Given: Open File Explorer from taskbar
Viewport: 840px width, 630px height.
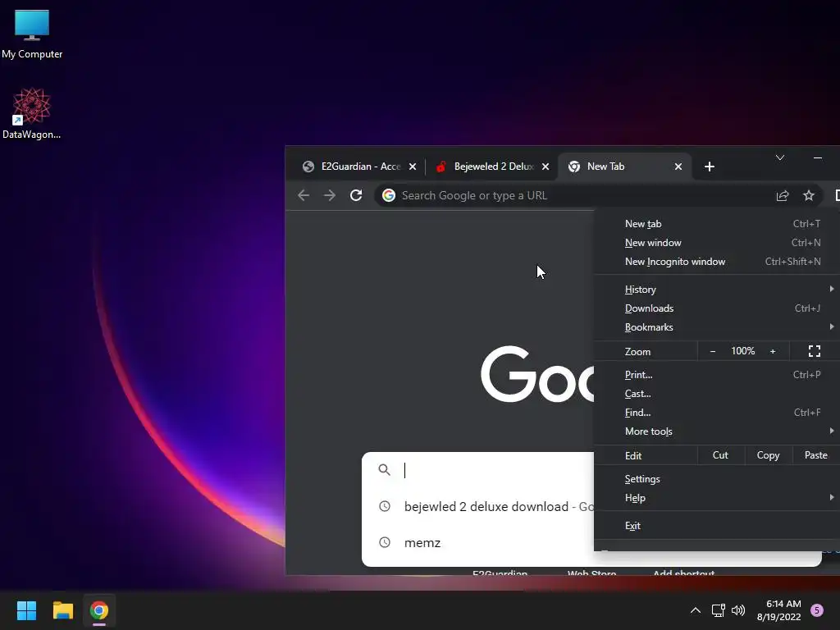Looking at the screenshot, I should (62, 610).
